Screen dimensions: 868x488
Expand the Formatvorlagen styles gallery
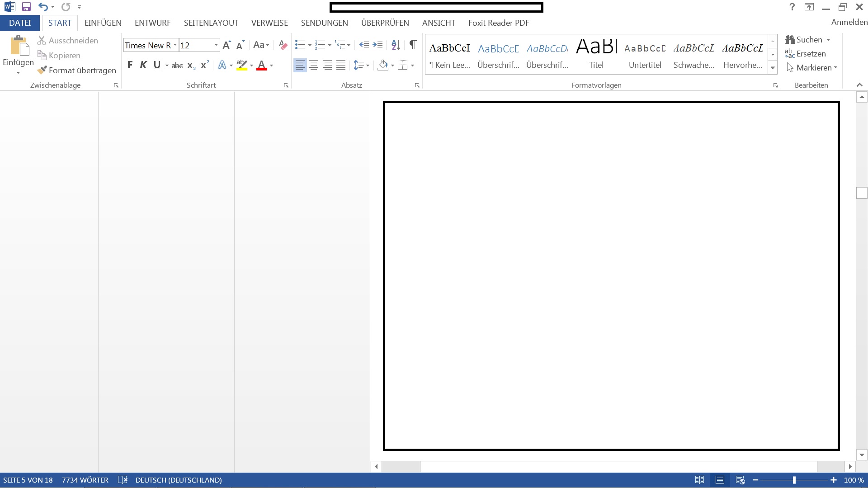click(773, 68)
